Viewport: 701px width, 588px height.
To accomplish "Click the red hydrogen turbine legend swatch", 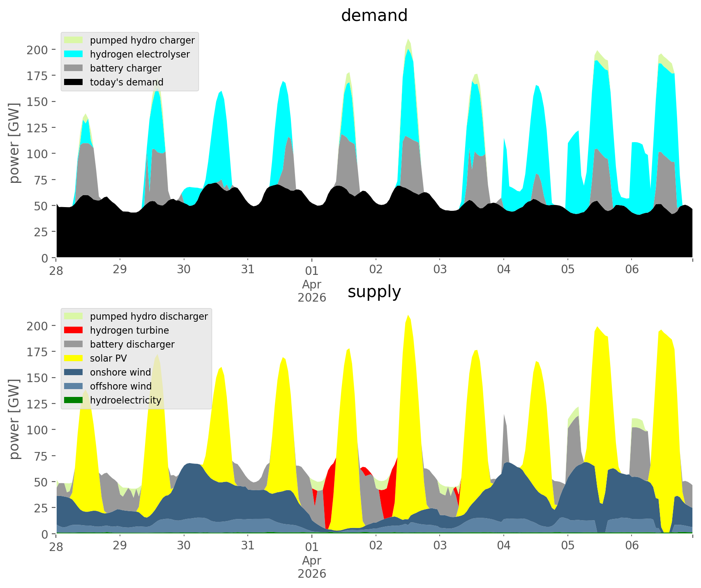I will point(74,330).
